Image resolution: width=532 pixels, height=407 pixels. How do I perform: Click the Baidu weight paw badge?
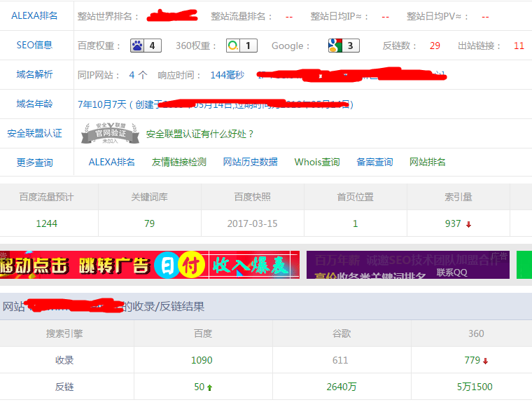[x=146, y=46]
